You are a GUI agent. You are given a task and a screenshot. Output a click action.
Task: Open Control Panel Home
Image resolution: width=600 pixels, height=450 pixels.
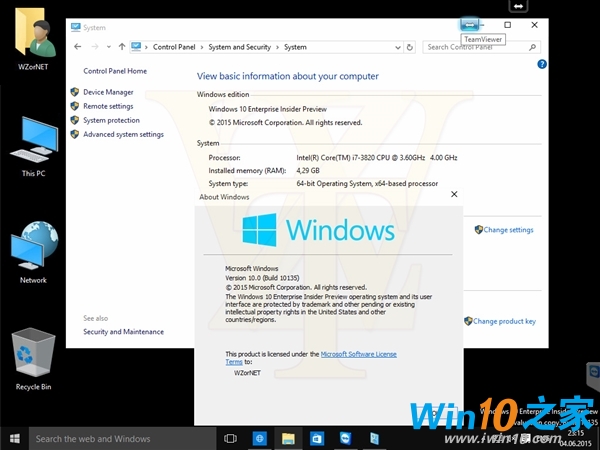pyautogui.click(x=115, y=71)
